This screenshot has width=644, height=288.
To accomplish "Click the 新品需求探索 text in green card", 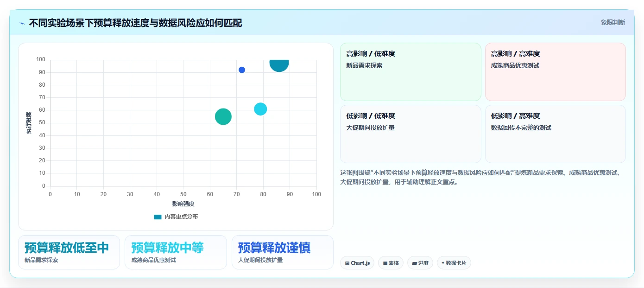I will (x=364, y=65).
